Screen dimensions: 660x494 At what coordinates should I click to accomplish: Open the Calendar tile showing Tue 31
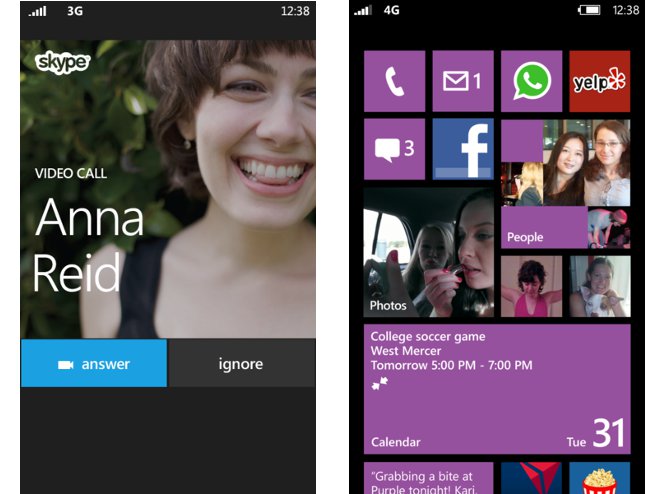click(x=497, y=389)
